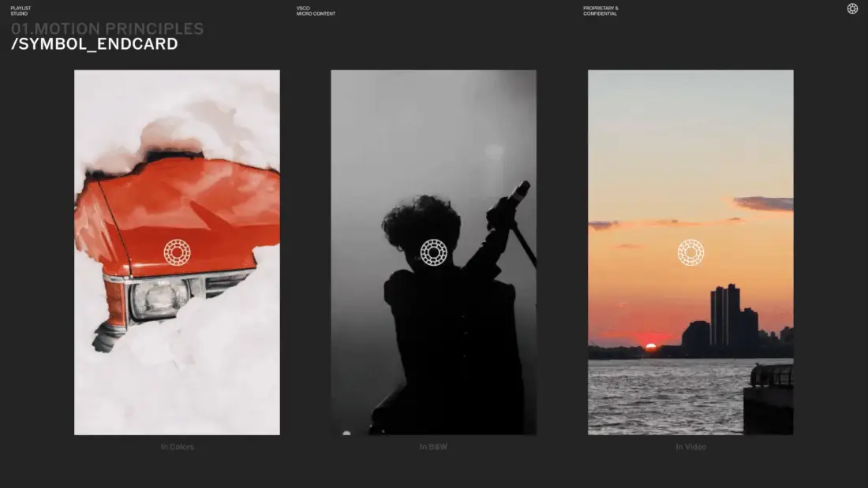Image resolution: width=868 pixels, height=488 pixels.
Task: Click the "PROPRIETARY & CONFIDENTIAL" header label
Action: click(600, 11)
